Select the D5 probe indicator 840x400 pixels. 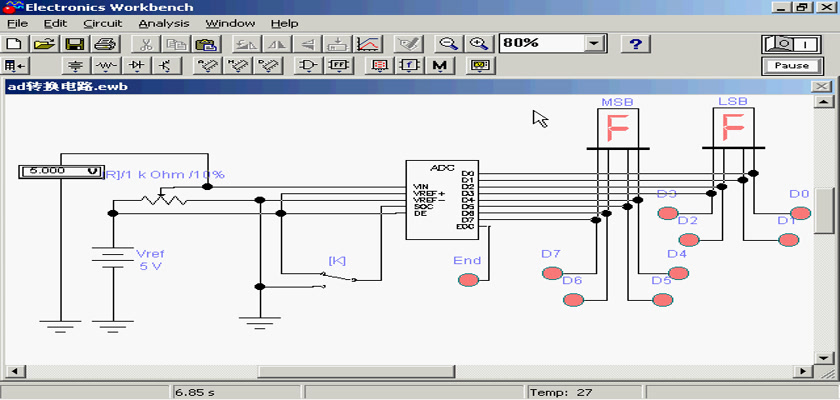663,300
